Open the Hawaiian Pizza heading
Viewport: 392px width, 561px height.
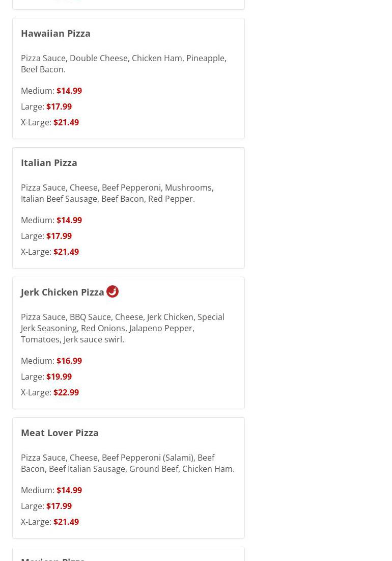[55, 33]
